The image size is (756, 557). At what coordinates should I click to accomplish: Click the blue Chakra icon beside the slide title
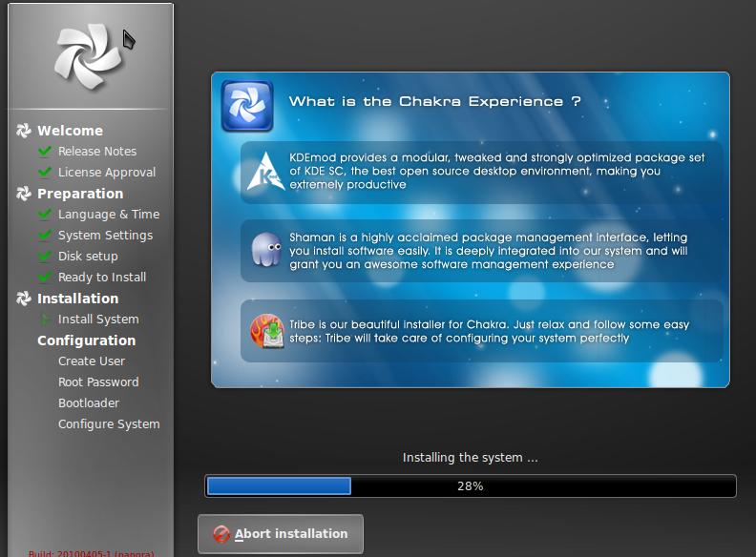247,105
